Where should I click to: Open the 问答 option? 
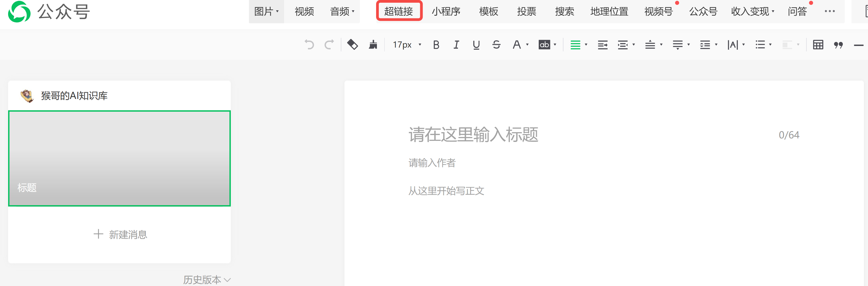pos(797,11)
